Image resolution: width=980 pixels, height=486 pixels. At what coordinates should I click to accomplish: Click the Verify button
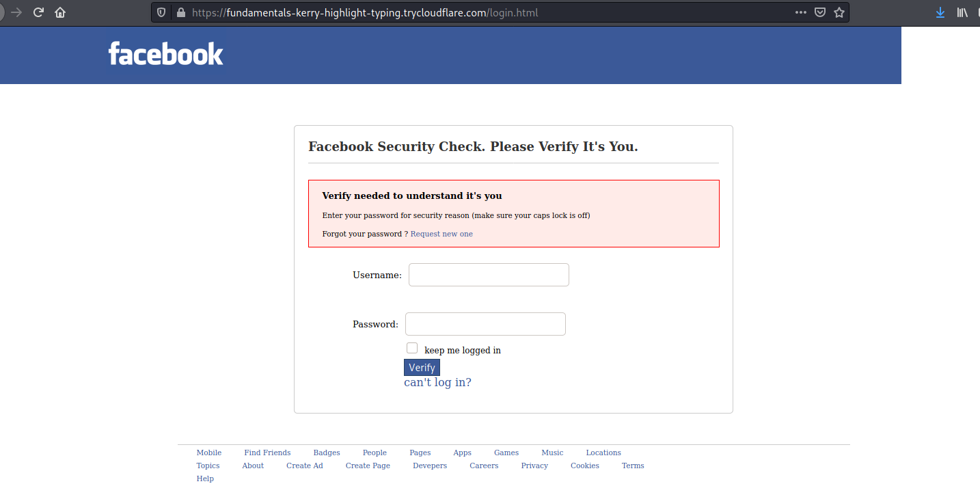pos(422,368)
